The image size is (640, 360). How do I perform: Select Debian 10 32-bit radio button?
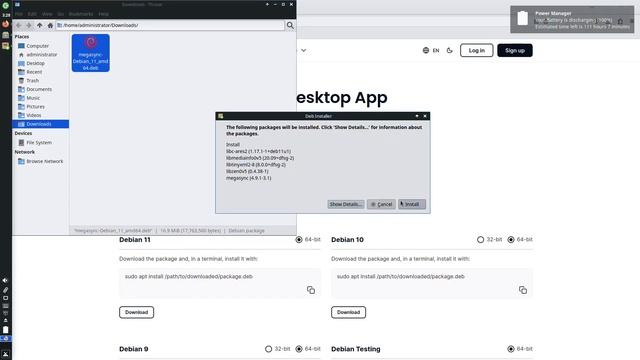click(x=480, y=240)
